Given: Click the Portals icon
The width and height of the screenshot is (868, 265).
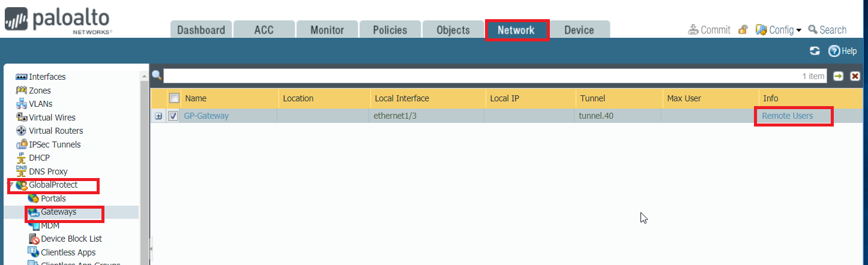Looking at the screenshot, I should point(34,198).
